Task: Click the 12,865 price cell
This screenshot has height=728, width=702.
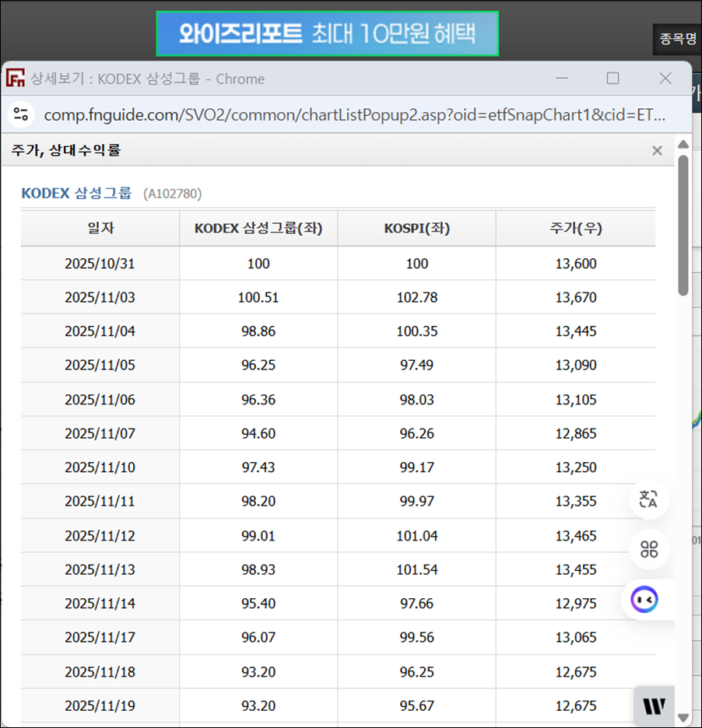Action: click(576, 433)
